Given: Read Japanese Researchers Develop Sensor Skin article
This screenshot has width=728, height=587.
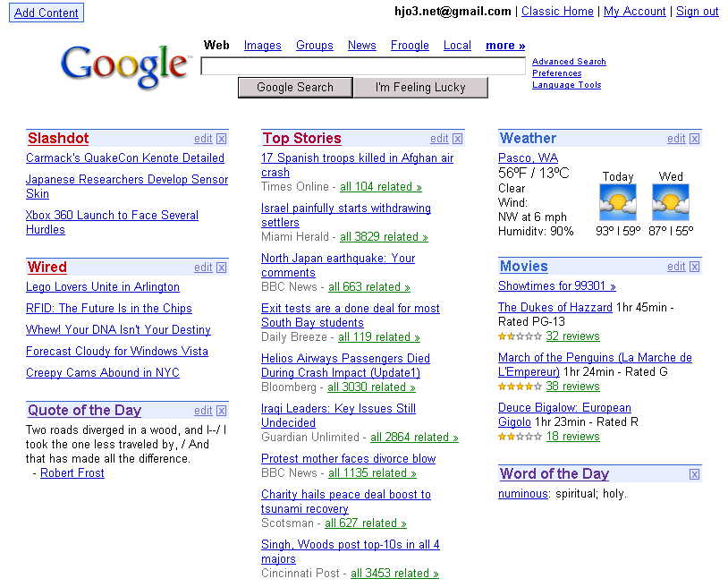Looking at the screenshot, I should 127,186.
